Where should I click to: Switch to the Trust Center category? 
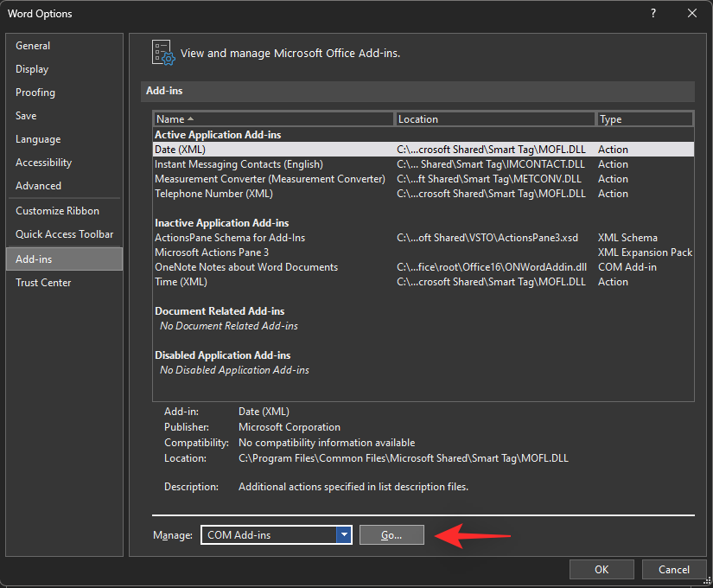click(43, 282)
